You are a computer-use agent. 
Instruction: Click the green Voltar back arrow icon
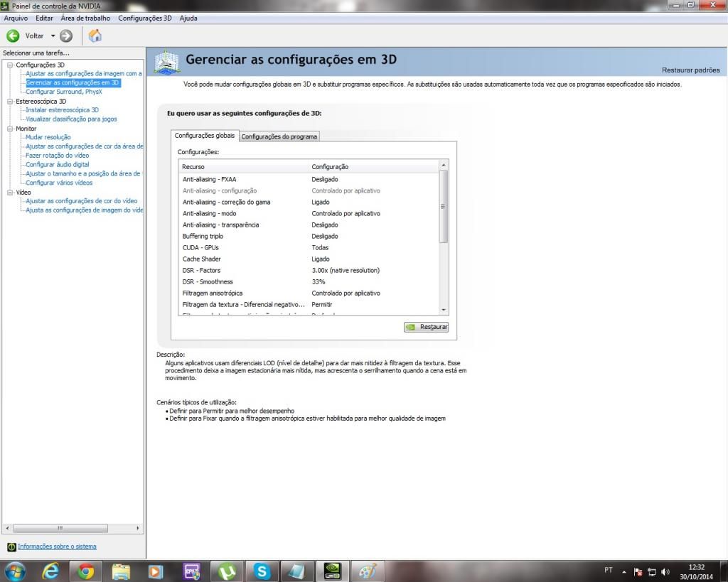click(13, 36)
